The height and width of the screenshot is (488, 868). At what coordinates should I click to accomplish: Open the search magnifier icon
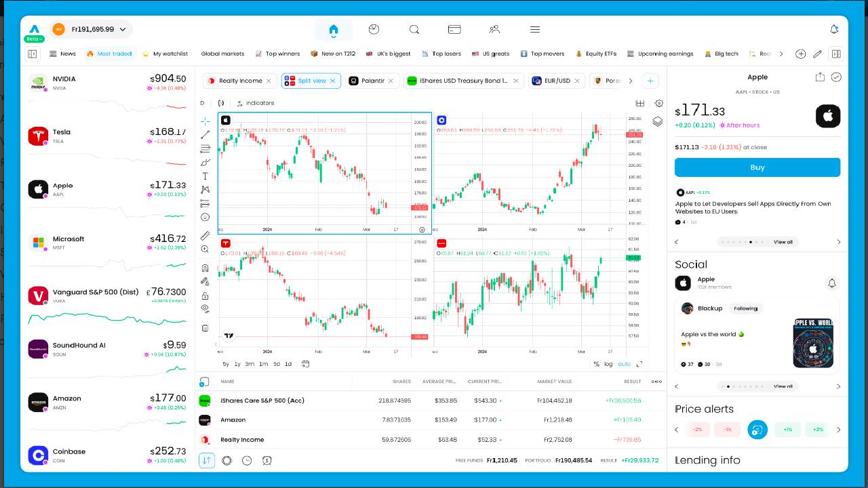point(414,29)
